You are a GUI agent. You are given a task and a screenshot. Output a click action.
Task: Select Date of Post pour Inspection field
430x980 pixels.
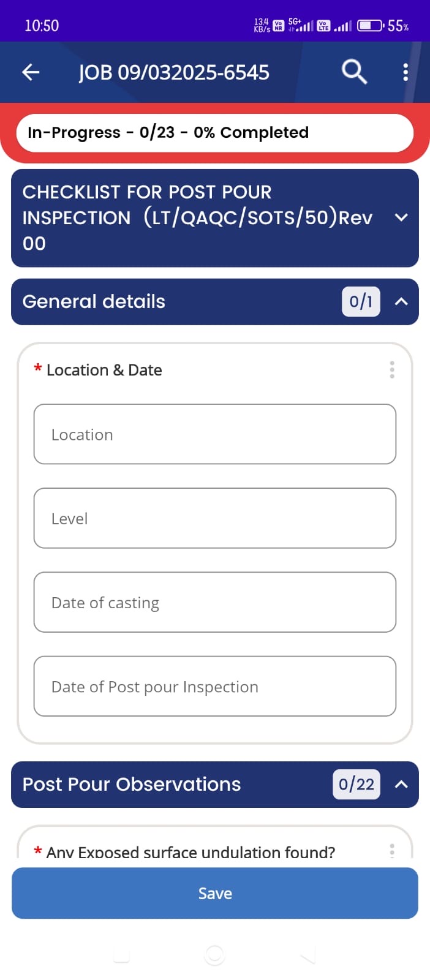tap(215, 686)
